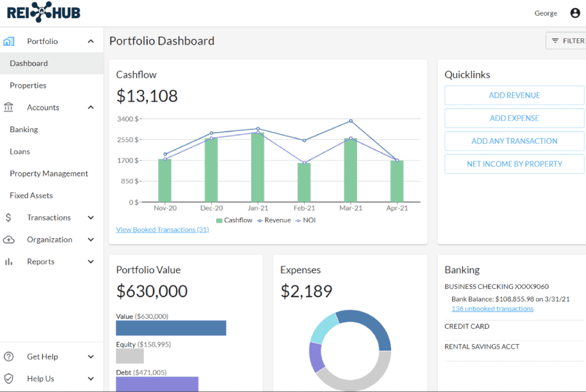This screenshot has height=392, width=586.
Task: Open the Properties page
Action: point(28,85)
